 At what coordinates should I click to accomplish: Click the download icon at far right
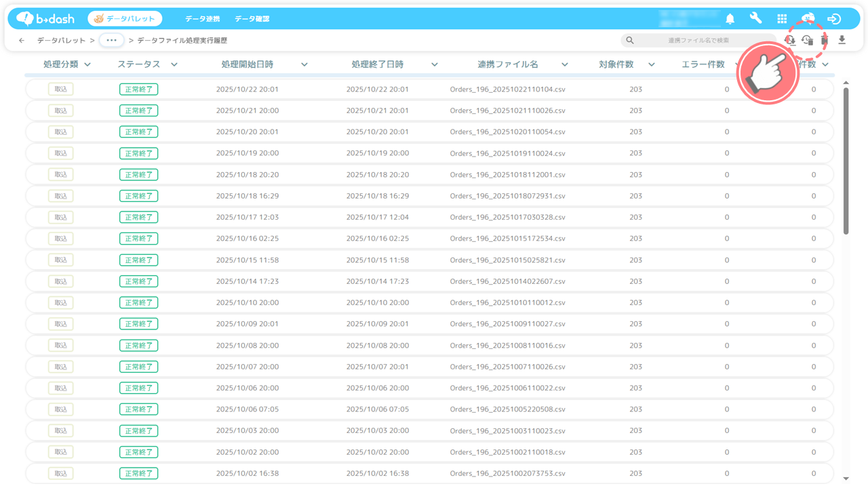coord(842,41)
